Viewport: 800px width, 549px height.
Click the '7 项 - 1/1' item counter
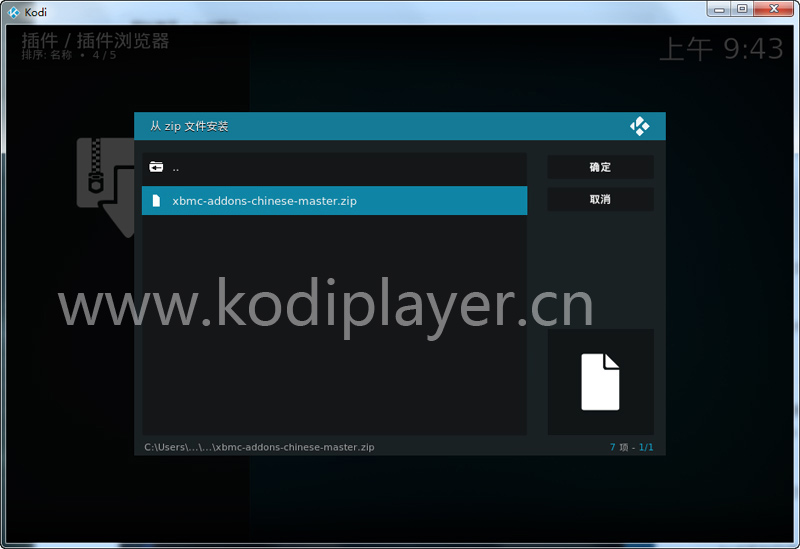coord(631,447)
